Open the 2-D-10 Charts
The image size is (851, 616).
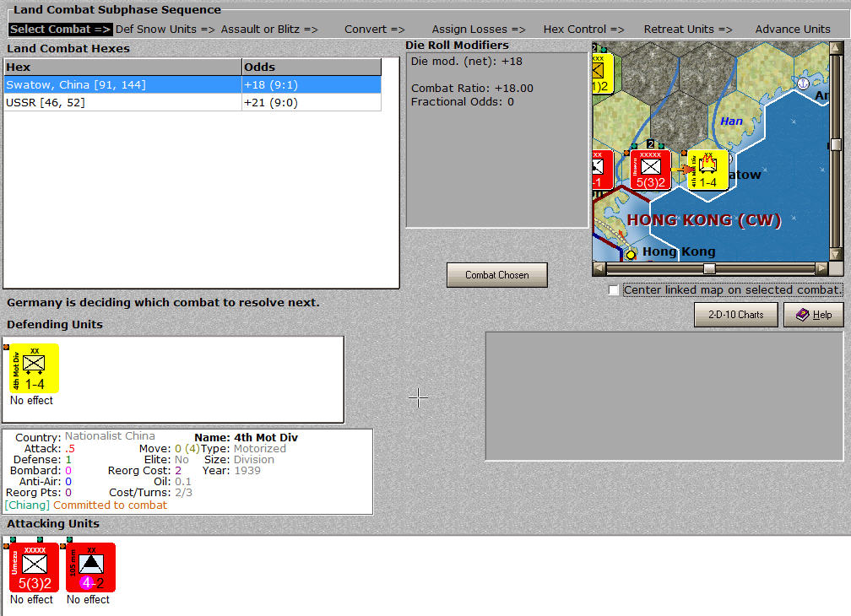735,315
